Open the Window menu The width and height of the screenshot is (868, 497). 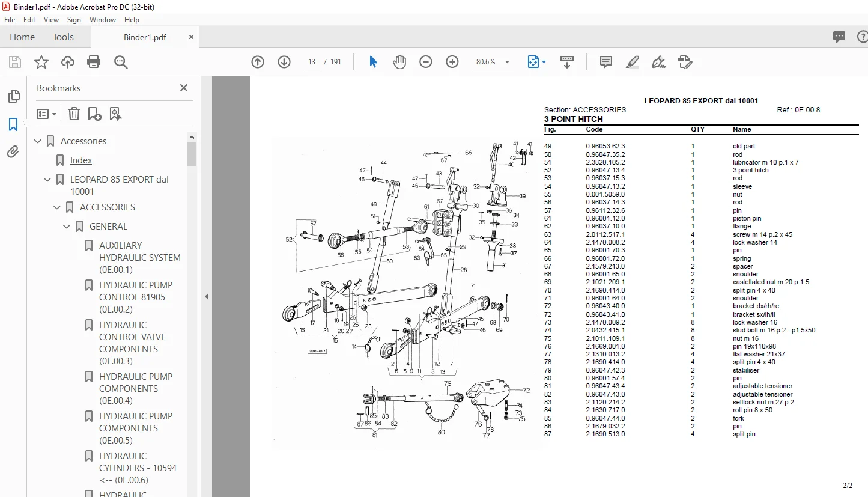pyautogui.click(x=103, y=20)
